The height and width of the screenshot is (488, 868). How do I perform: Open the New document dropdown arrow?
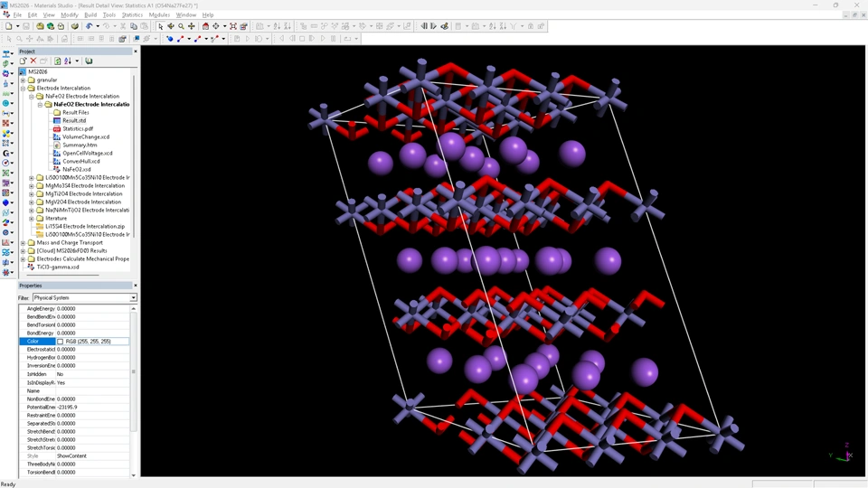click(17, 26)
